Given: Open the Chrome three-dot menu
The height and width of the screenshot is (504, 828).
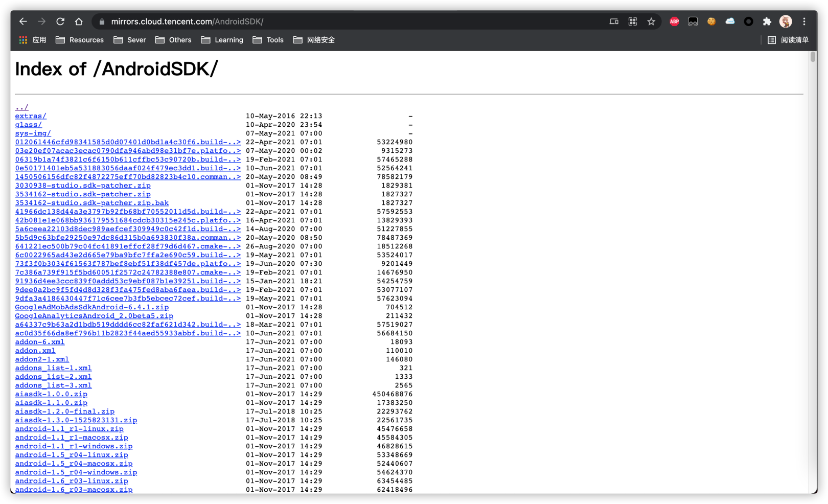Looking at the screenshot, I should tap(803, 21).
